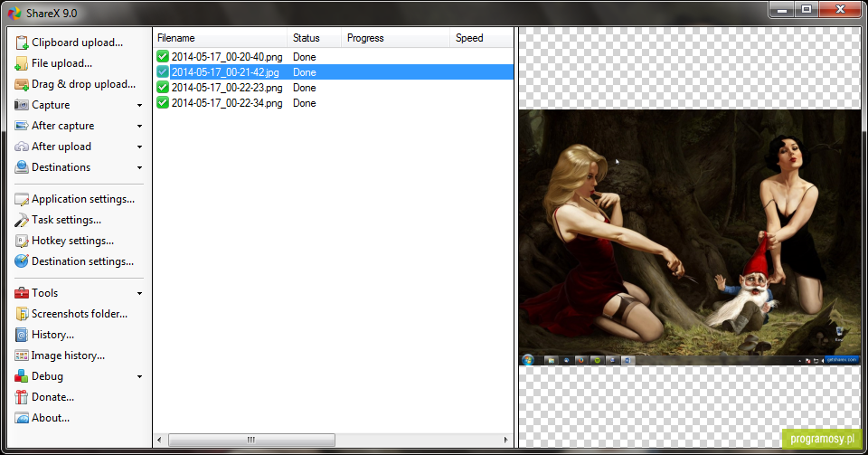Image resolution: width=868 pixels, height=455 pixels.
Task: Open Hotkey settings
Action: 72,241
